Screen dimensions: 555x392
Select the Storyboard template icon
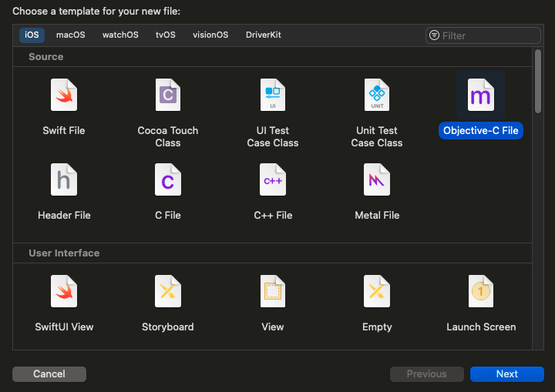tap(168, 291)
